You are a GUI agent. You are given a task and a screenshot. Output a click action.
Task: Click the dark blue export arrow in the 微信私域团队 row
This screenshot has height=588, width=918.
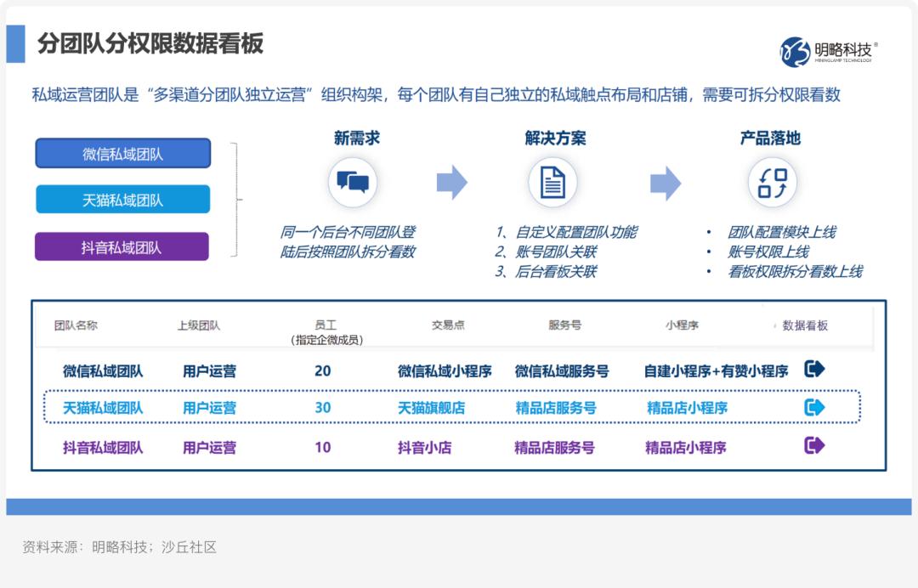click(x=814, y=369)
